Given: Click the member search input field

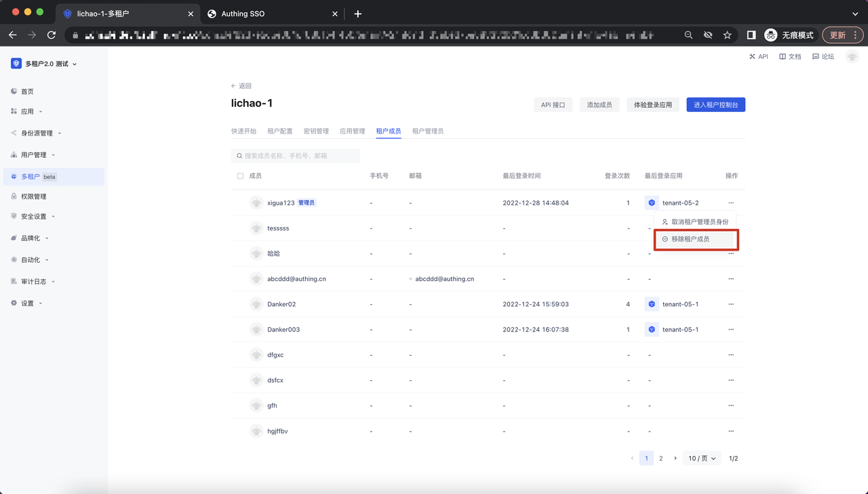Looking at the screenshot, I should point(296,156).
